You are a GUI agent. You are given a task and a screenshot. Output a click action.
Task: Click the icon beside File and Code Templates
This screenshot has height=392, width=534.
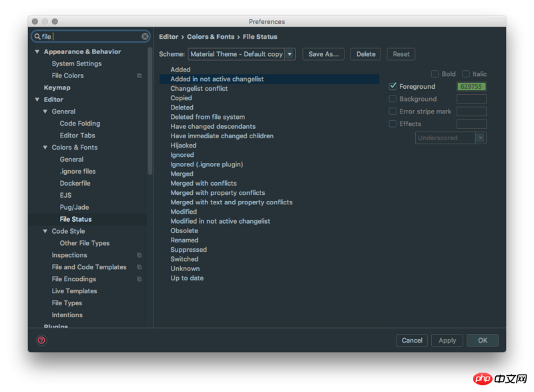tap(140, 267)
